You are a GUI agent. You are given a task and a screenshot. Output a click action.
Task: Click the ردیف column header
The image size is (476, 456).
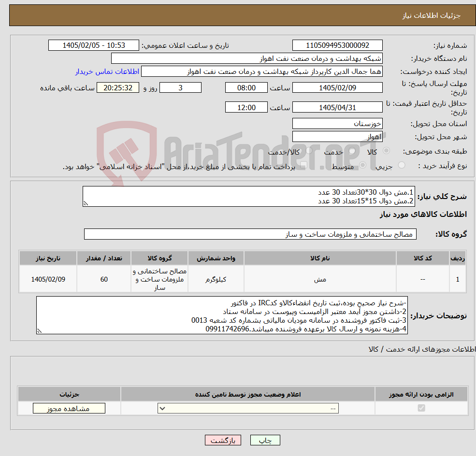pos(458,258)
